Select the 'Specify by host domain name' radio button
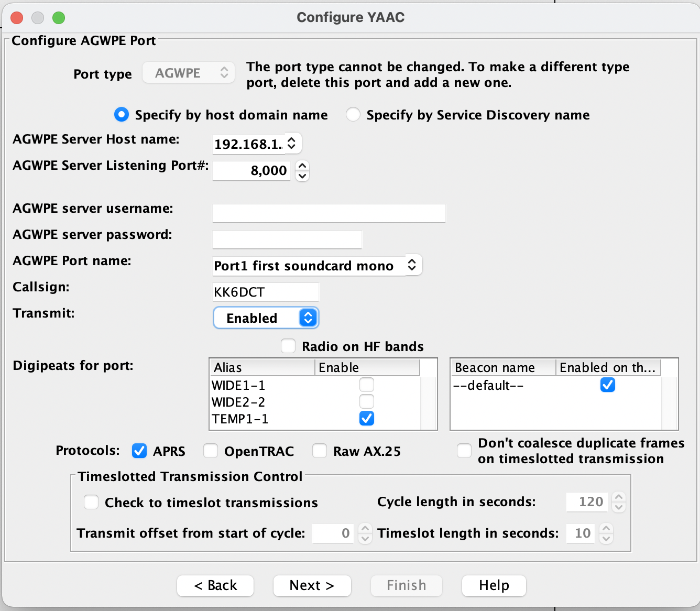The height and width of the screenshot is (611, 700). [121, 114]
